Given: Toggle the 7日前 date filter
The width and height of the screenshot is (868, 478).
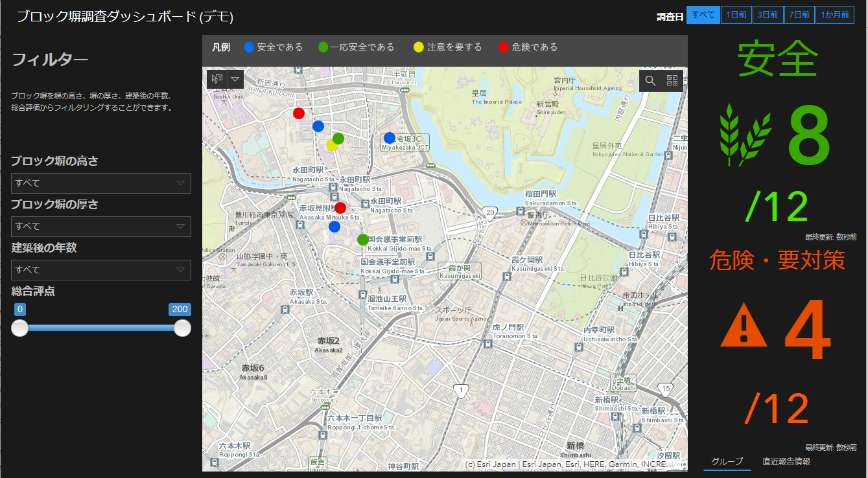Looking at the screenshot, I should coord(799,16).
